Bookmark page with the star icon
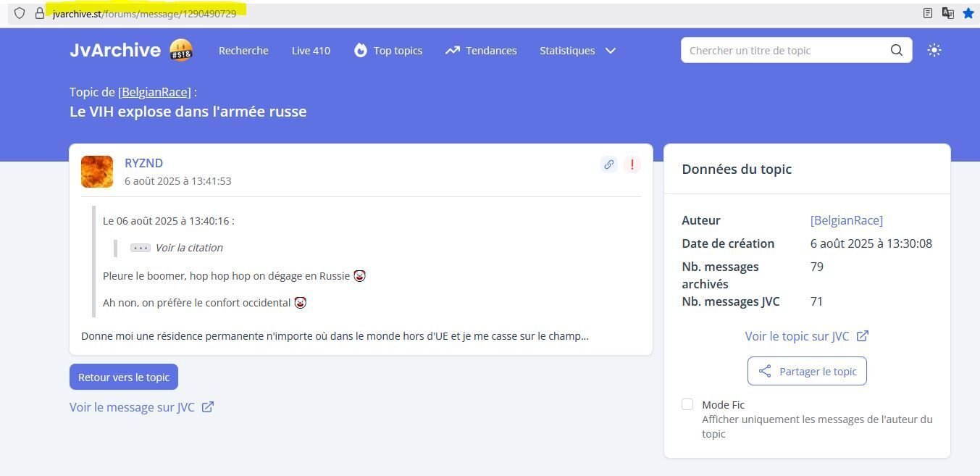The height and width of the screenshot is (476, 980). point(968,13)
